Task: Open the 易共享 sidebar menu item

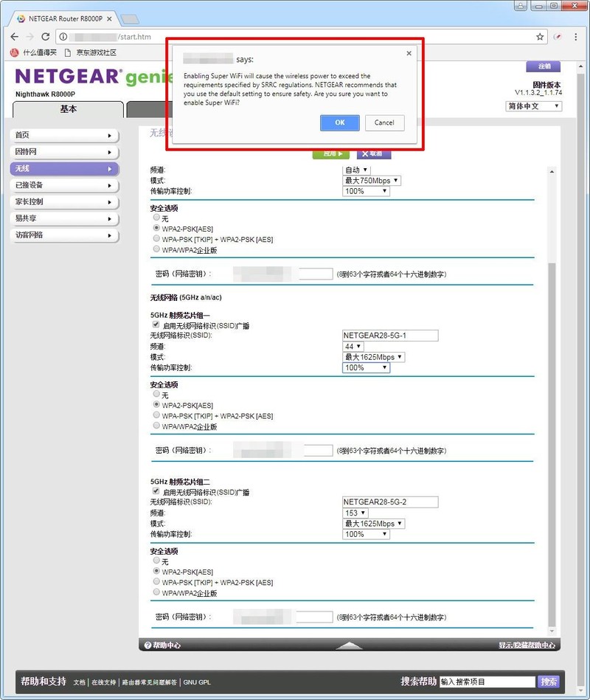Action: [64, 218]
